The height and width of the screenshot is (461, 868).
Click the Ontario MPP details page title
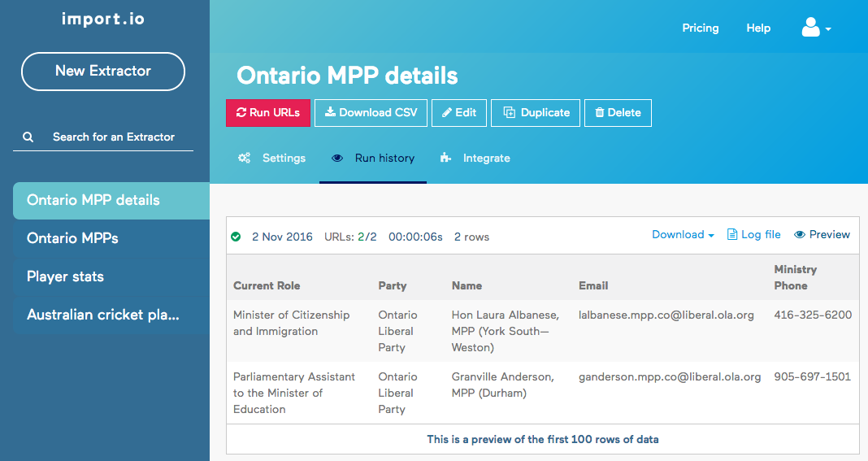pos(347,76)
